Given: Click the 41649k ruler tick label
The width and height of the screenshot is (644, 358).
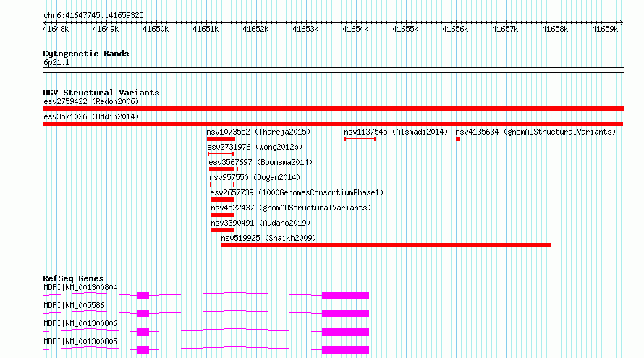Looking at the screenshot, I should 106,29.
